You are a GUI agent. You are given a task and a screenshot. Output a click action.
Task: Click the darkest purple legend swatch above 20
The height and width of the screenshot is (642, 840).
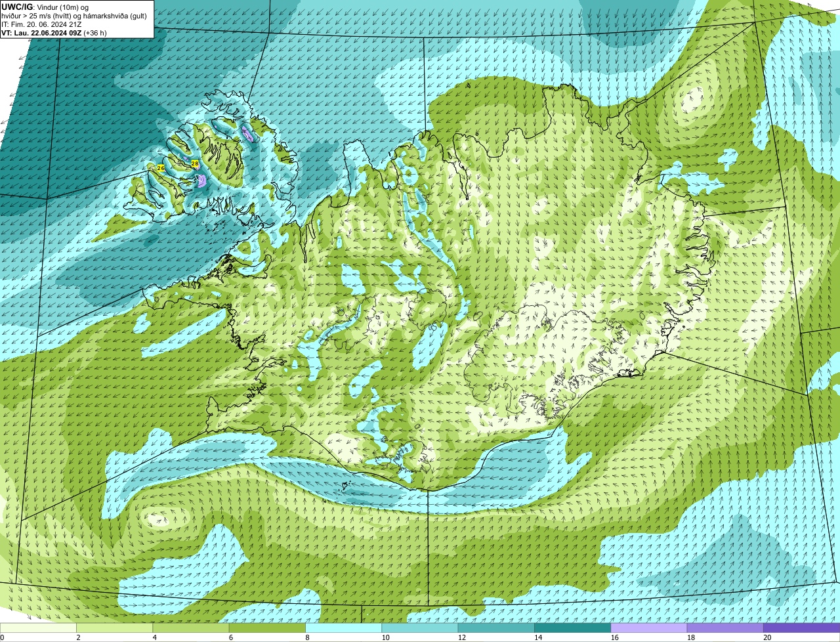[x=801, y=628]
